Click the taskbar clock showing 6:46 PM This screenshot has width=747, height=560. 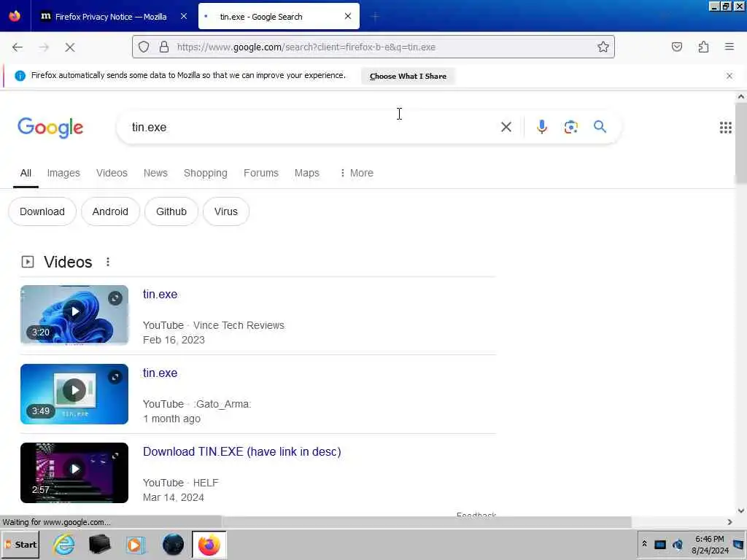click(x=709, y=544)
